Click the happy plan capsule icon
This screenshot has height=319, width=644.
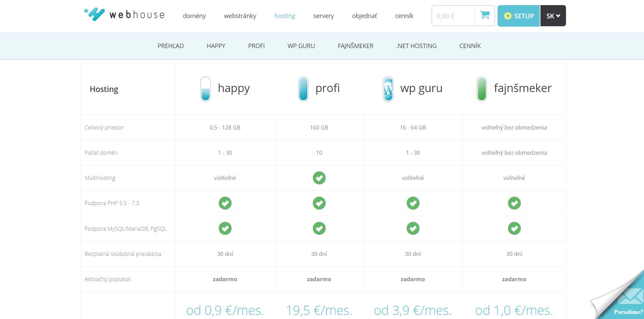(x=205, y=89)
